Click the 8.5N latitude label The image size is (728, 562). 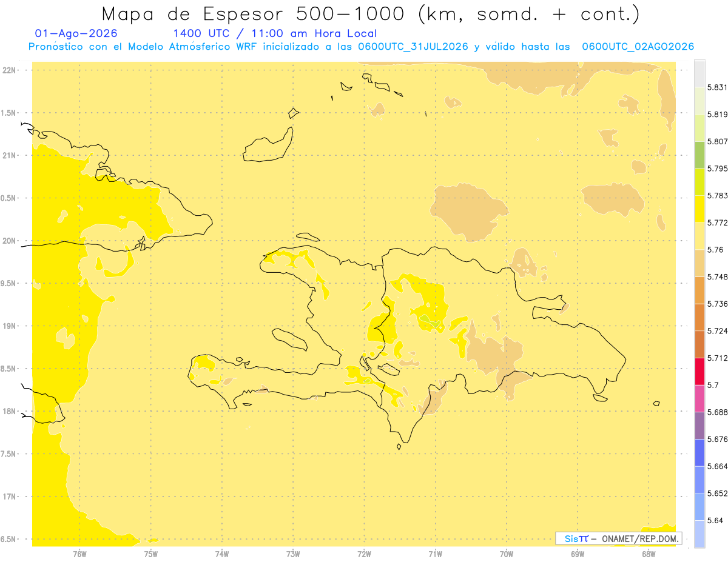point(9,369)
